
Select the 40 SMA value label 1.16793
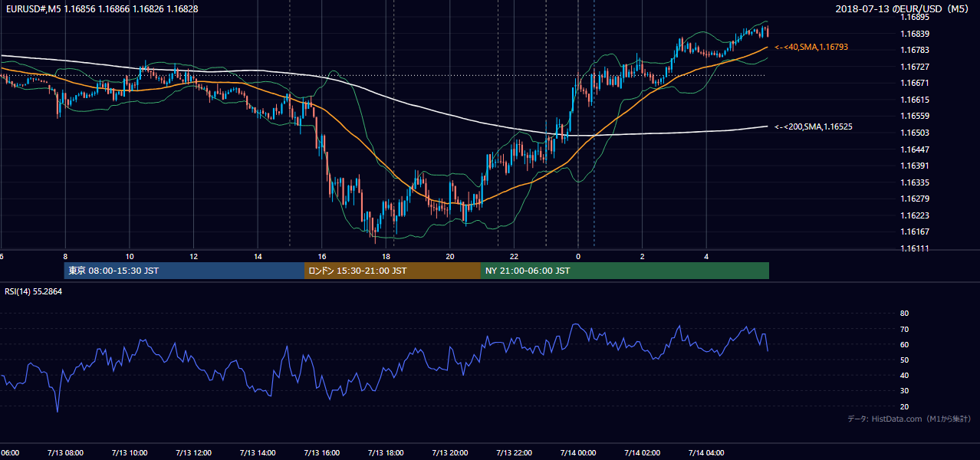[x=811, y=48]
